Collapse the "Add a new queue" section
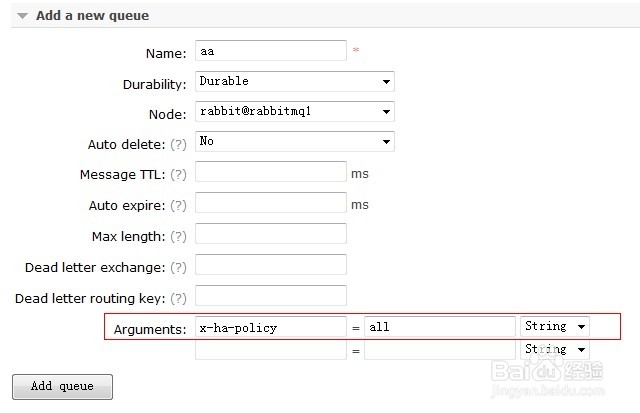The width and height of the screenshot is (640, 413). point(24,16)
